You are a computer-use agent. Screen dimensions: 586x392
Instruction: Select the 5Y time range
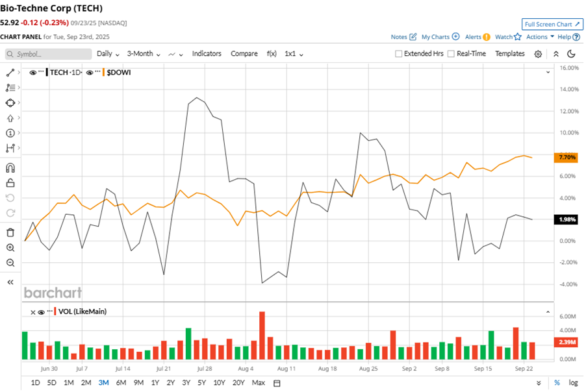[202, 383]
